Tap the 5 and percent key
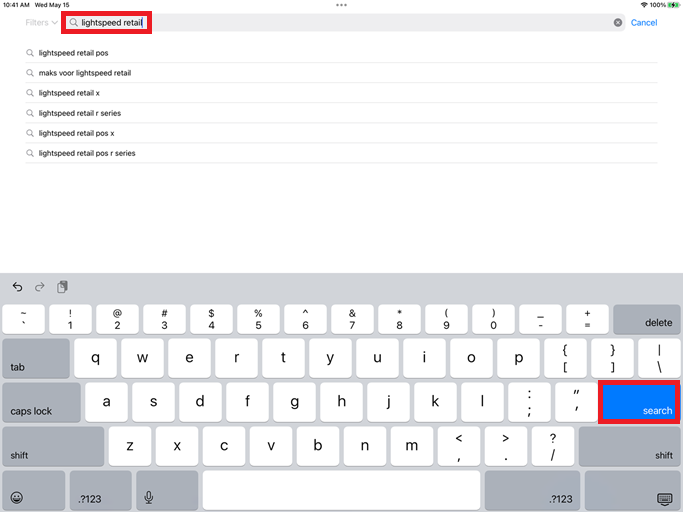Viewport: 683px width, 512px height. pos(258,319)
